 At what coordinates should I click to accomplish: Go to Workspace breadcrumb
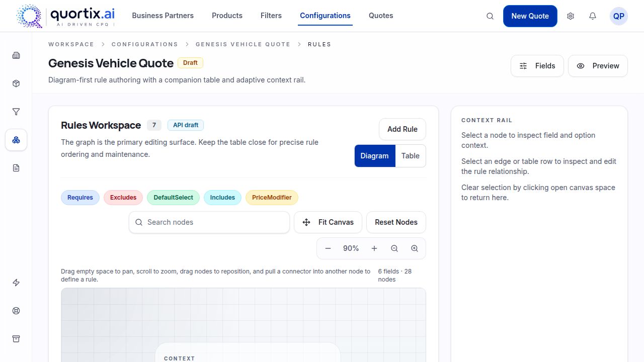click(71, 44)
